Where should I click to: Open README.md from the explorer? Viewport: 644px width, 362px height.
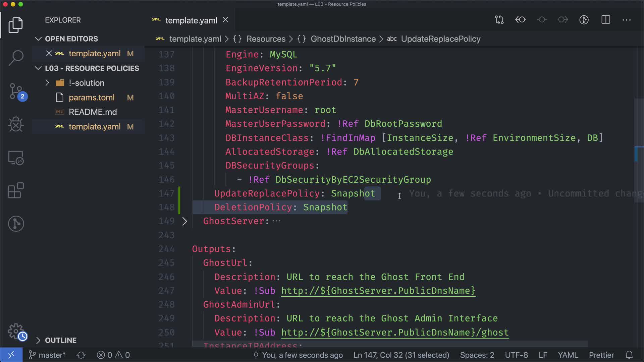click(93, 112)
